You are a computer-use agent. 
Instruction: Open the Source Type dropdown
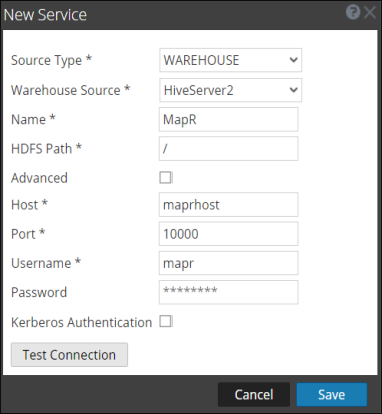click(x=230, y=60)
